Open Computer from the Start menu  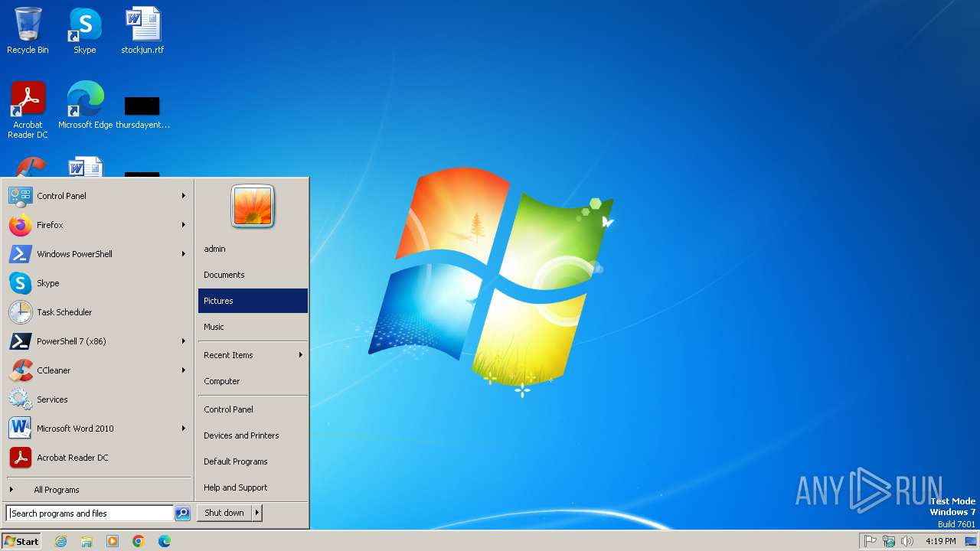click(x=253, y=381)
